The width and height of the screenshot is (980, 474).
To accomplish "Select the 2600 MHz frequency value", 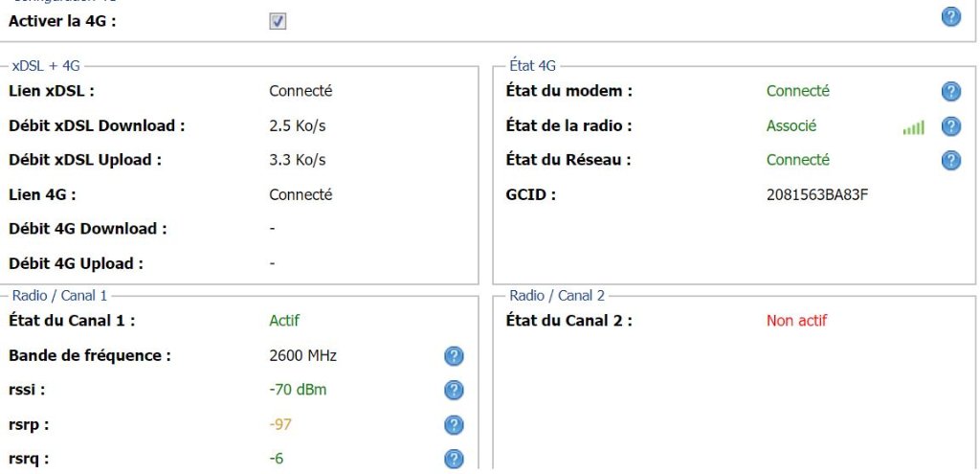I will click(303, 356).
